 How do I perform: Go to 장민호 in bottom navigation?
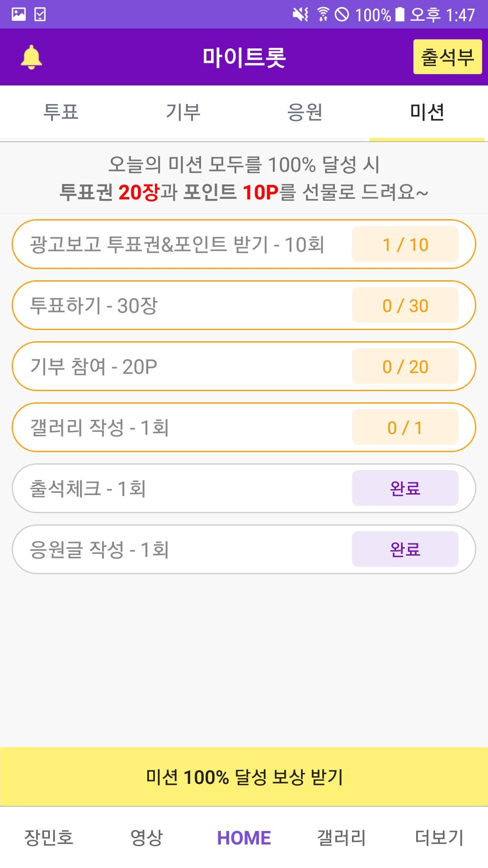pyautogui.click(x=49, y=838)
